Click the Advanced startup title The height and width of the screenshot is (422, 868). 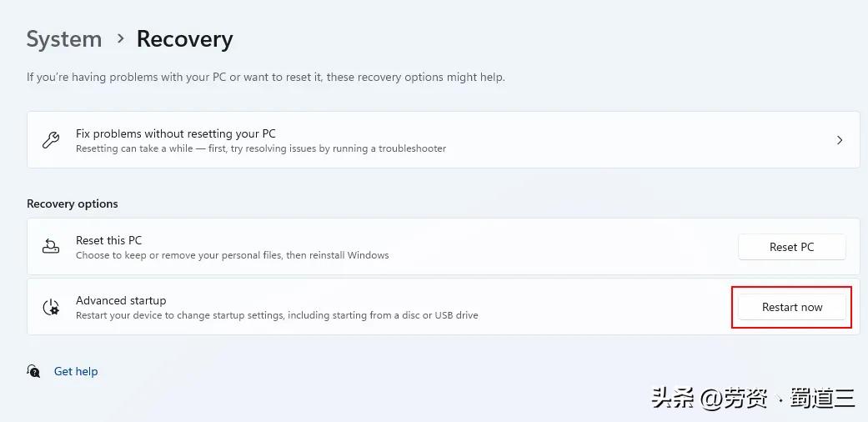tap(121, 300)
